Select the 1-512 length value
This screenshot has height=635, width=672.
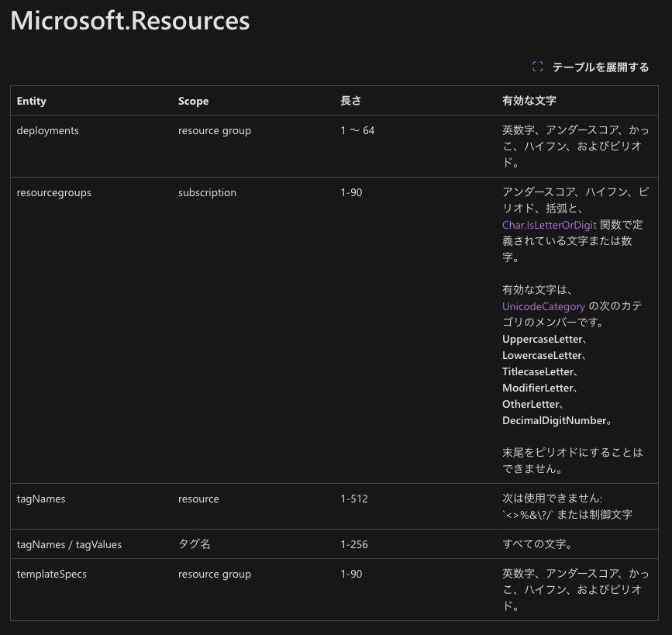click(x=354, y=499)
